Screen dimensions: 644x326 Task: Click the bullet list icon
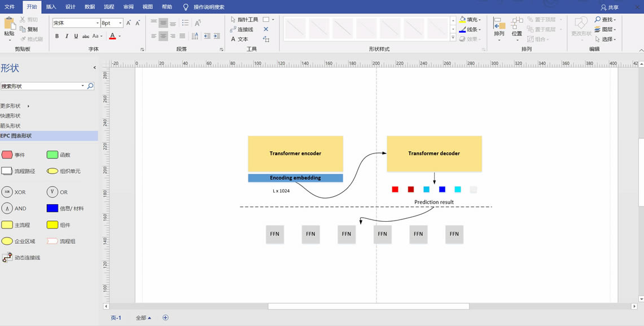pos(185,23)
